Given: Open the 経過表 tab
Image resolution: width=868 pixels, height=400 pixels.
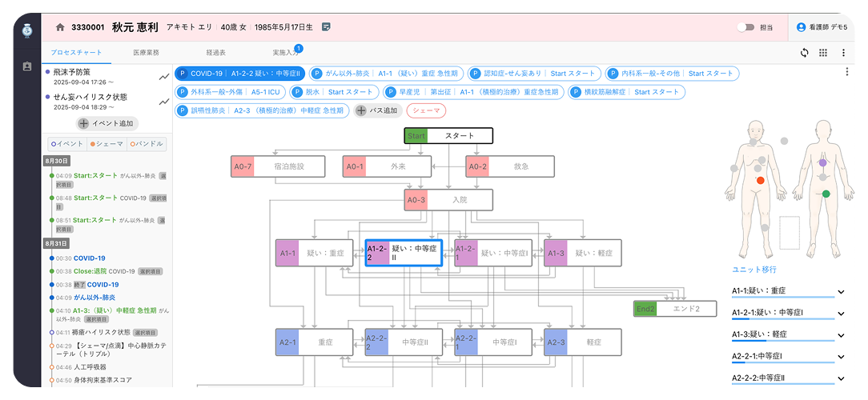Looking at the screenshot, I should [x=215, y=53].
